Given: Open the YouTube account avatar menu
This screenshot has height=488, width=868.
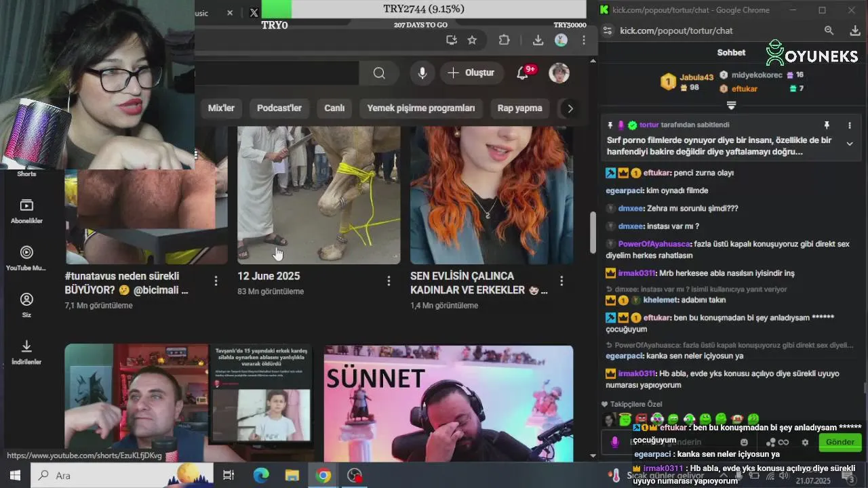Looking at the screenshot, I should pos(559,73).
